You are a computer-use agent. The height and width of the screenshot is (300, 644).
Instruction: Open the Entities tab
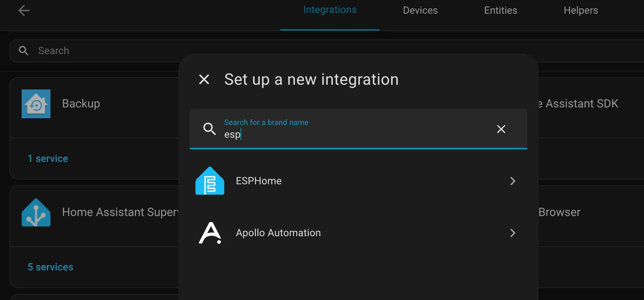[x=500, y=10]
